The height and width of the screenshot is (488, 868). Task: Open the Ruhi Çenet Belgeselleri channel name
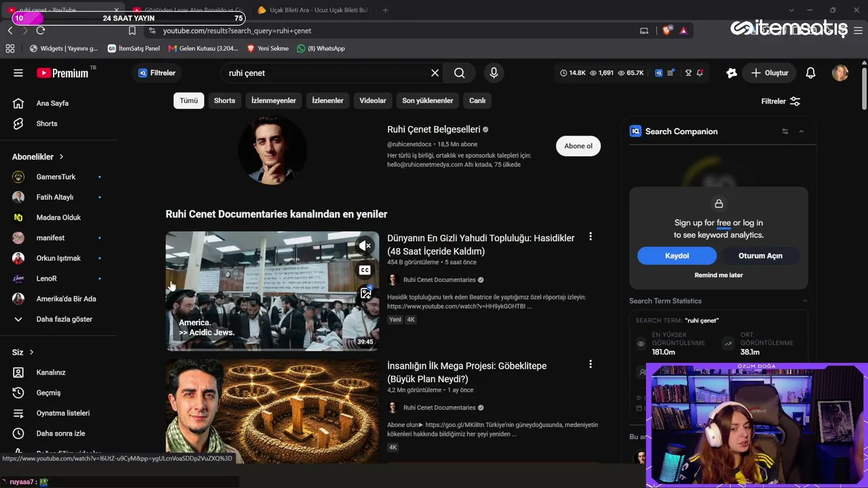tap(433, 129)
